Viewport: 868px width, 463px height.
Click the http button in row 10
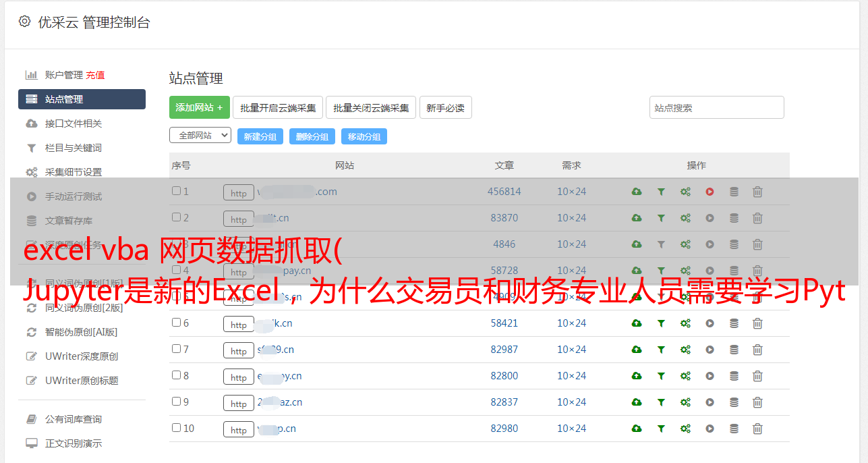[x=239, y=430]
